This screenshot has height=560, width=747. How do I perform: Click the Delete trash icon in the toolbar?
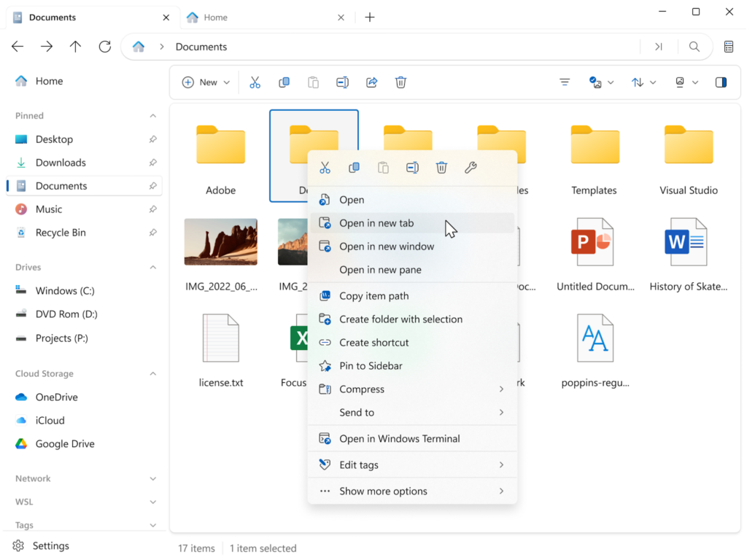tap(400, 82)
